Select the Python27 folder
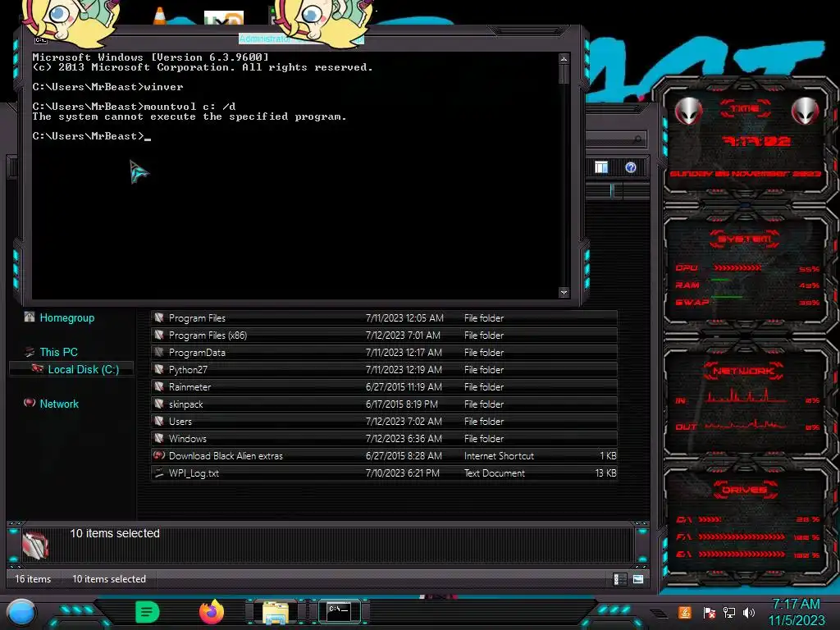 click(x=384, y=370)
